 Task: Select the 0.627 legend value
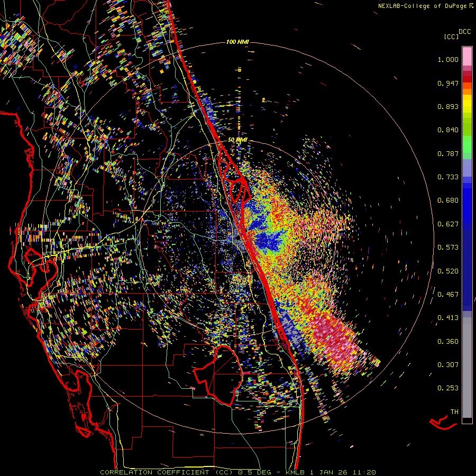click(448, 224)
